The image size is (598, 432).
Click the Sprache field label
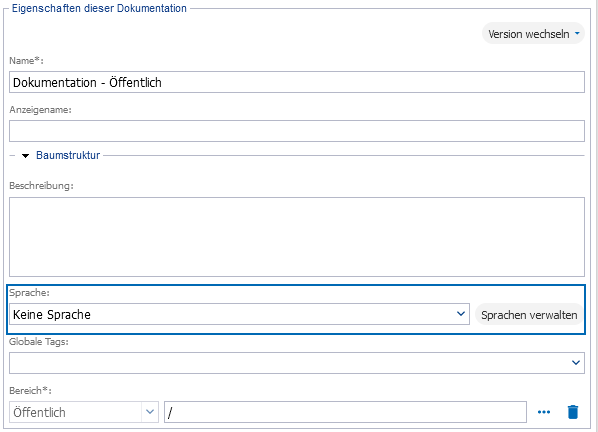click(29, 292)
